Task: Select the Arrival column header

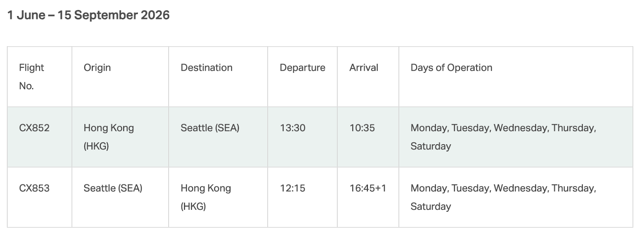Action: coord(368,77)
